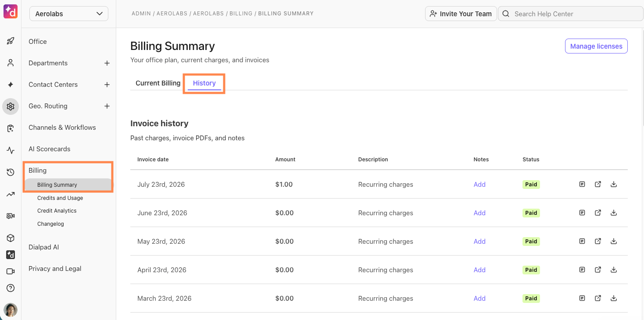Open April 23rd invoice externally
This screenshot has height=320, width=644.
(598, 270)
